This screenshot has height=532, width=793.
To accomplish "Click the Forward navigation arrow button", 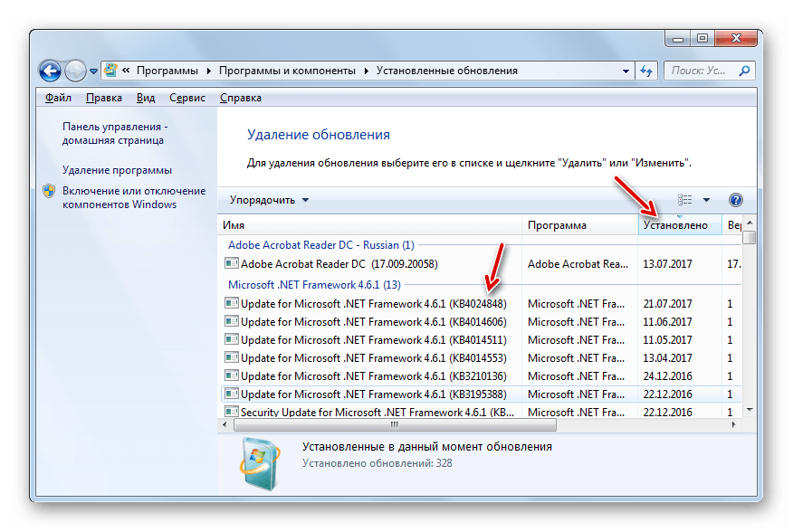I will [76, 71].
